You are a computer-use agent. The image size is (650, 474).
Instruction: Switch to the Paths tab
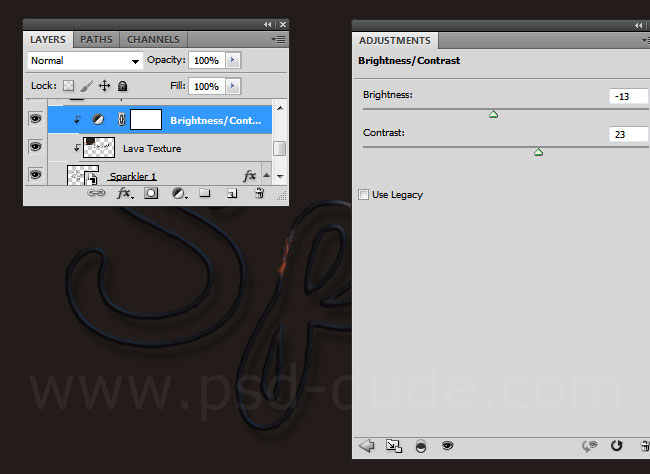pyautogui.click(x=96, y=40)
